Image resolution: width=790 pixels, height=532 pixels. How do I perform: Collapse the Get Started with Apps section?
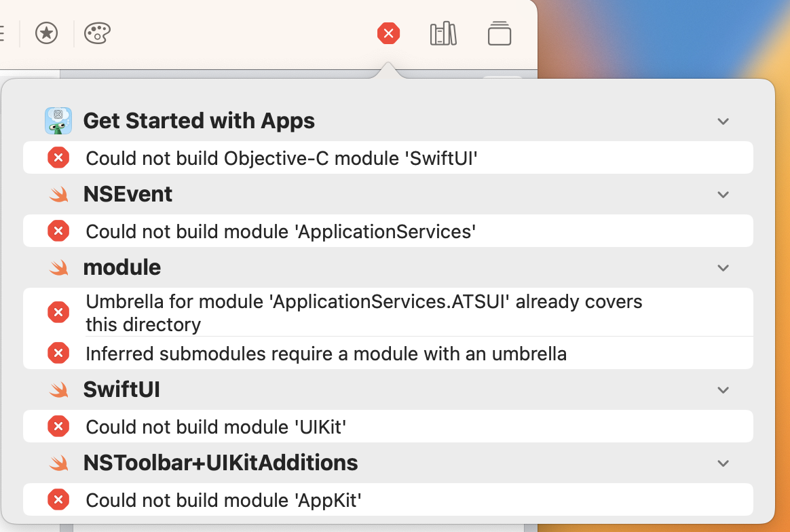point(723,121)
